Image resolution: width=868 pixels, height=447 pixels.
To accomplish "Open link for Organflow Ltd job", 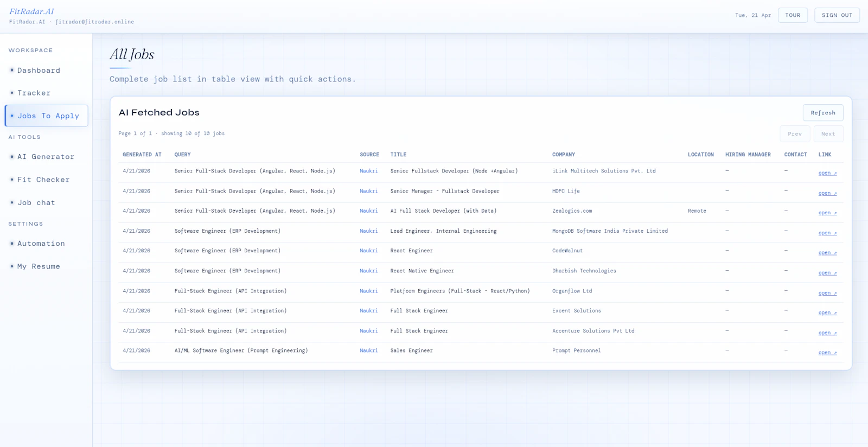I will tap(827, 293).
